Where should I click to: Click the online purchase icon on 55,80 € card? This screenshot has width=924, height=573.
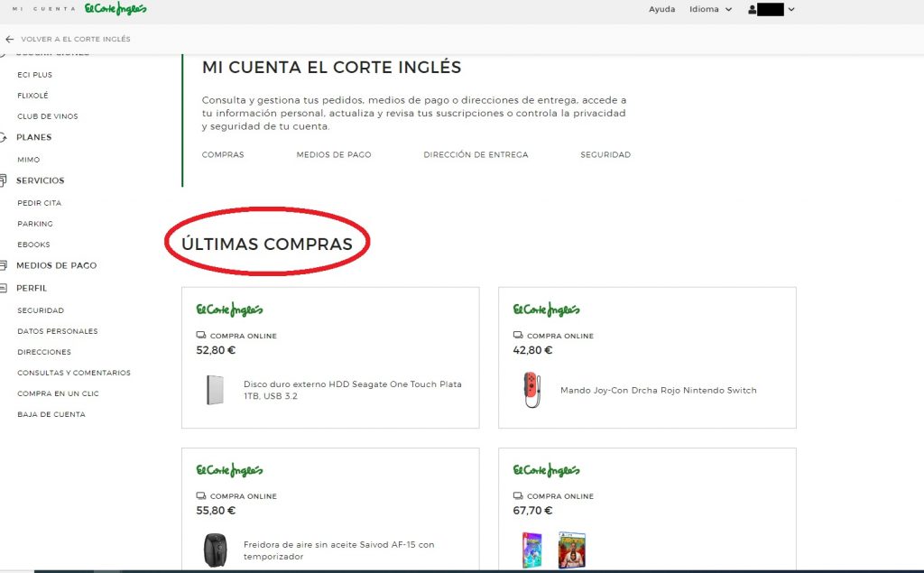(201, 495)
